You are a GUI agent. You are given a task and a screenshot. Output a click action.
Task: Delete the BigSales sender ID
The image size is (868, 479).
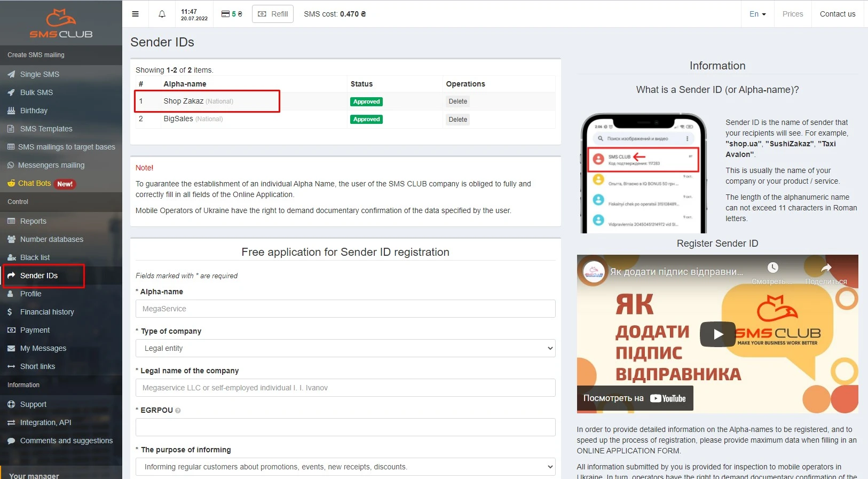457,120
